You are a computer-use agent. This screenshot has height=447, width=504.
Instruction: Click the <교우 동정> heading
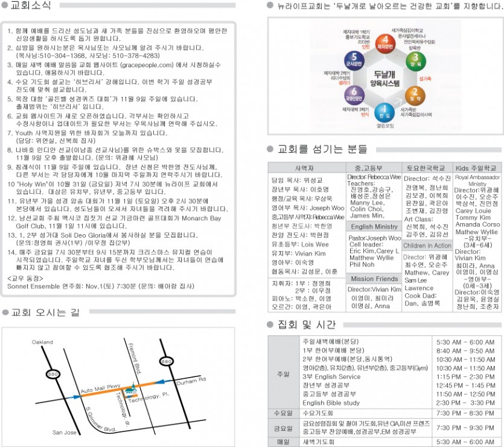(25, 278)
